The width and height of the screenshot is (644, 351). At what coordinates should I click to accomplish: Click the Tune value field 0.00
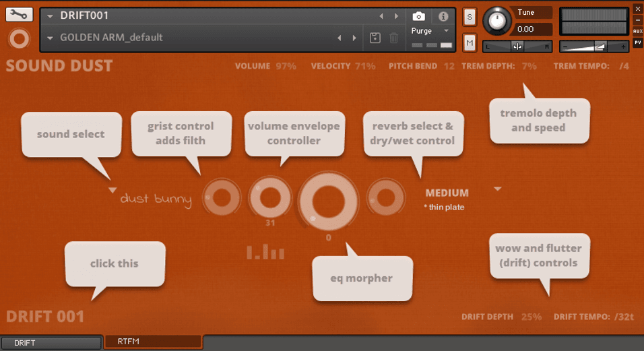click(532, 29)
